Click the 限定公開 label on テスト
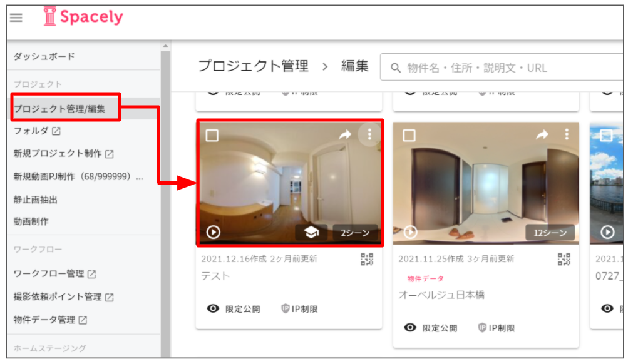 [243, 309]
